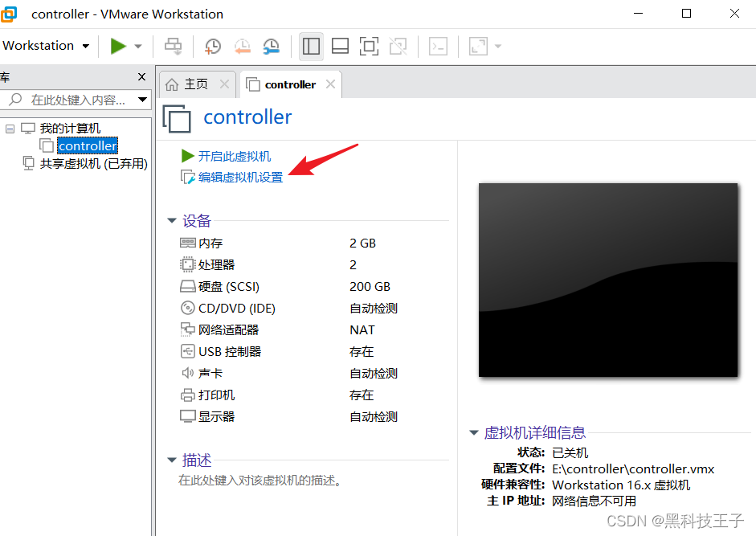Open the stretch guest dropdown arrow

[498, 47]
